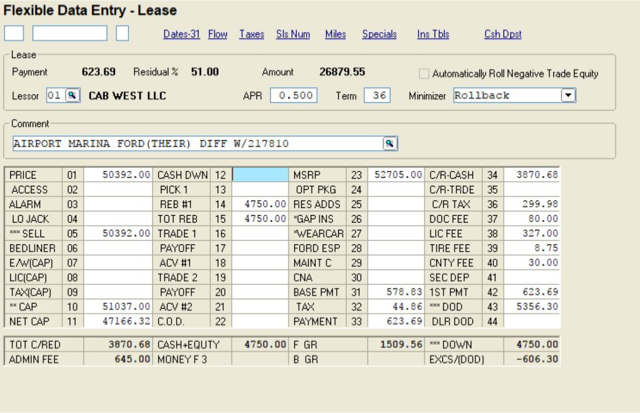Select the empty C.O.D. field 22
Image resolution: width=640 pixels, height=413 pixels.
point(260,321)
